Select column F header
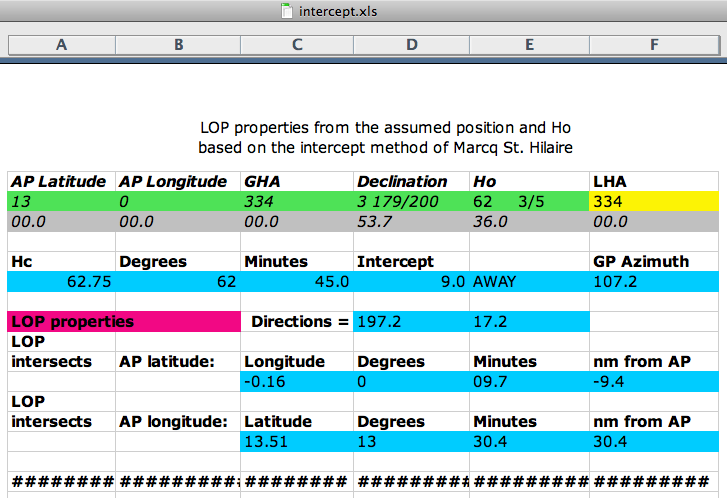 pos(654,45)
